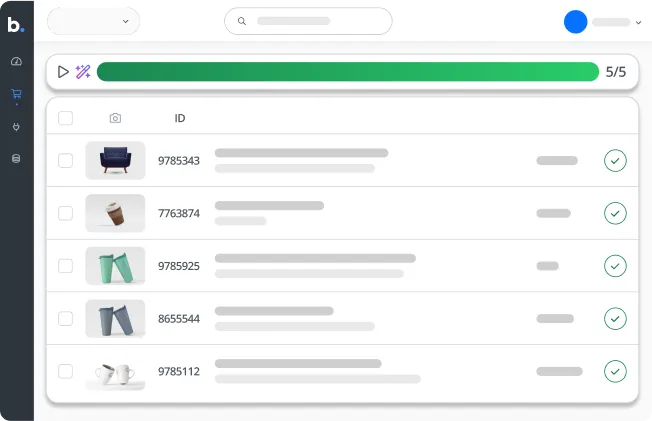This screenshot has height=421, width=652.
Task: Sort by the ID column header
Action: (180, 118)
